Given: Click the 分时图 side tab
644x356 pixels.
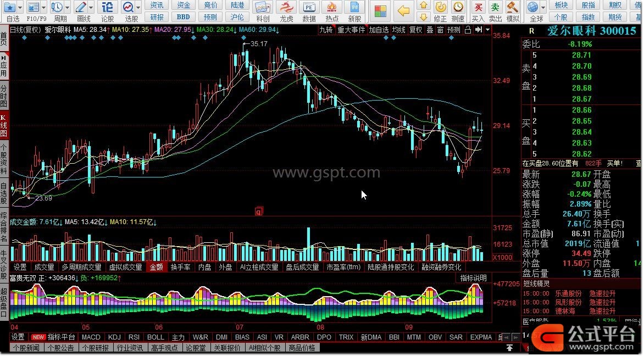Looking at the screenshot, I should [x=4, y=96].
